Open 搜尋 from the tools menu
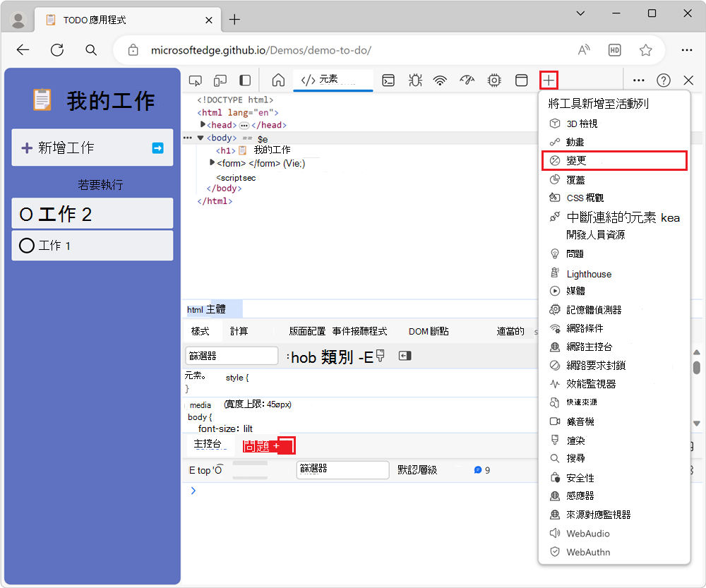This screenshot has width=706, height=588. tap(614, 458)
